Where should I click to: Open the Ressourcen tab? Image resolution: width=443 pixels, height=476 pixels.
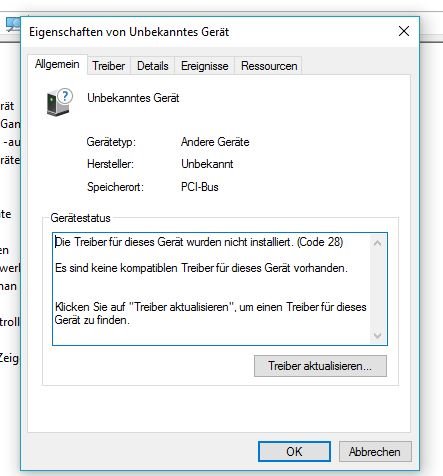(x=269, y=66)
